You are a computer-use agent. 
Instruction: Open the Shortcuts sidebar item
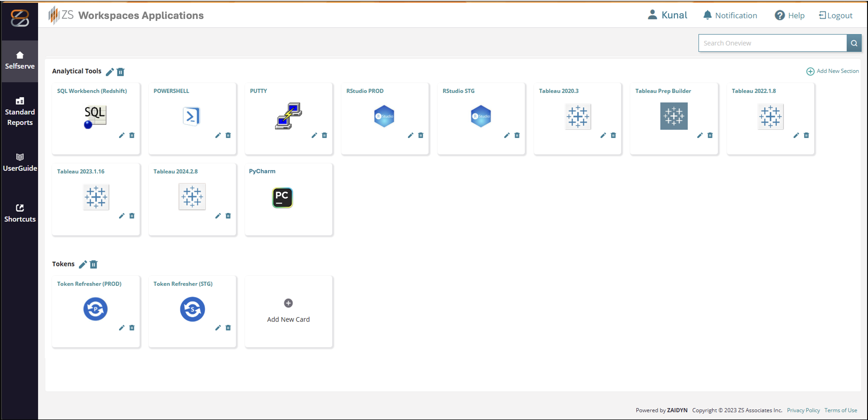click(x=20, y=213)
